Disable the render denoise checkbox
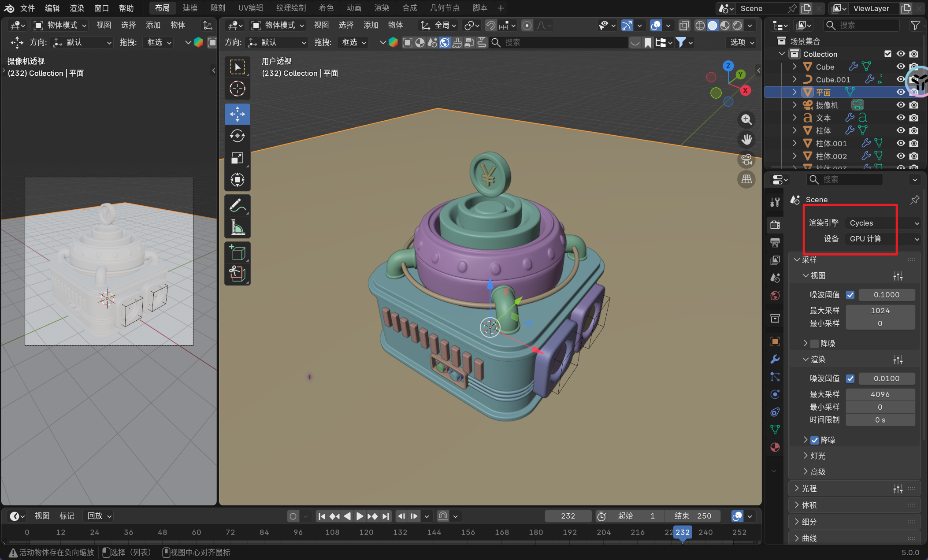928x560 pixels. (x=815, y=440)
